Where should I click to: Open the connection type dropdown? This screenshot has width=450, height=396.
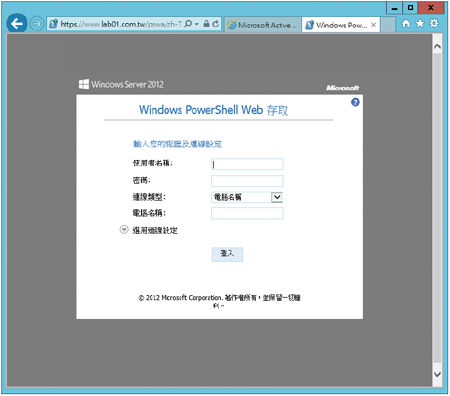[x=247, y=197]
